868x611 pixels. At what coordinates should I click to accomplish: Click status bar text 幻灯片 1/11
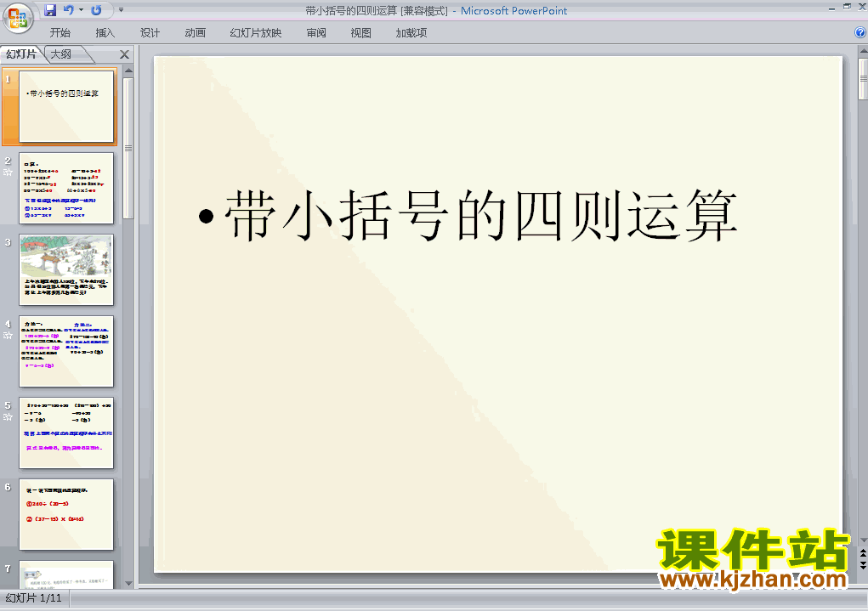34,598
